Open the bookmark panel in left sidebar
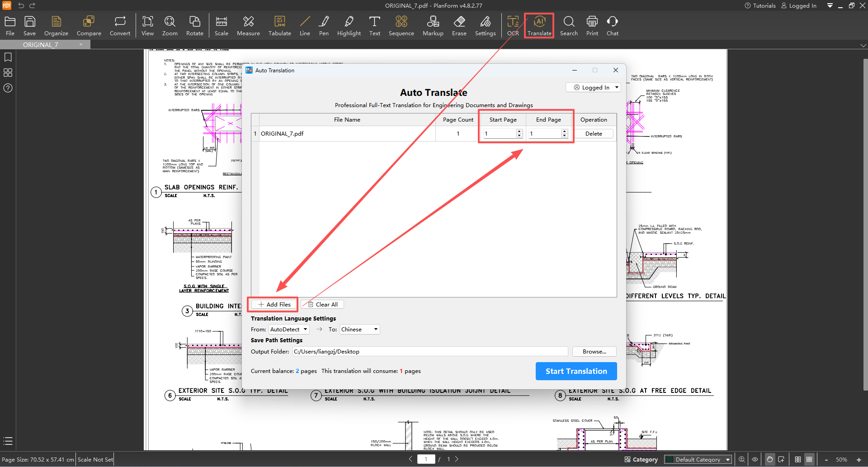 click(x=8, y=57)
